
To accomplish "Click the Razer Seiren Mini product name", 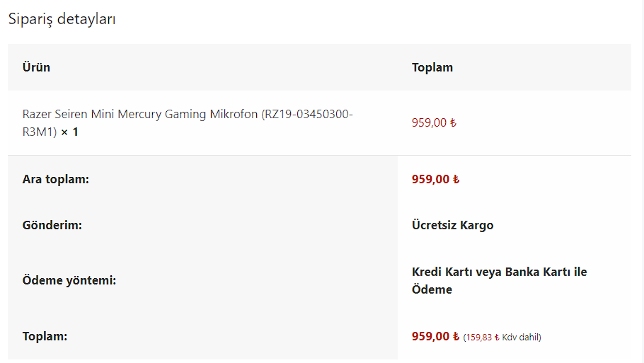I will 140,114.
